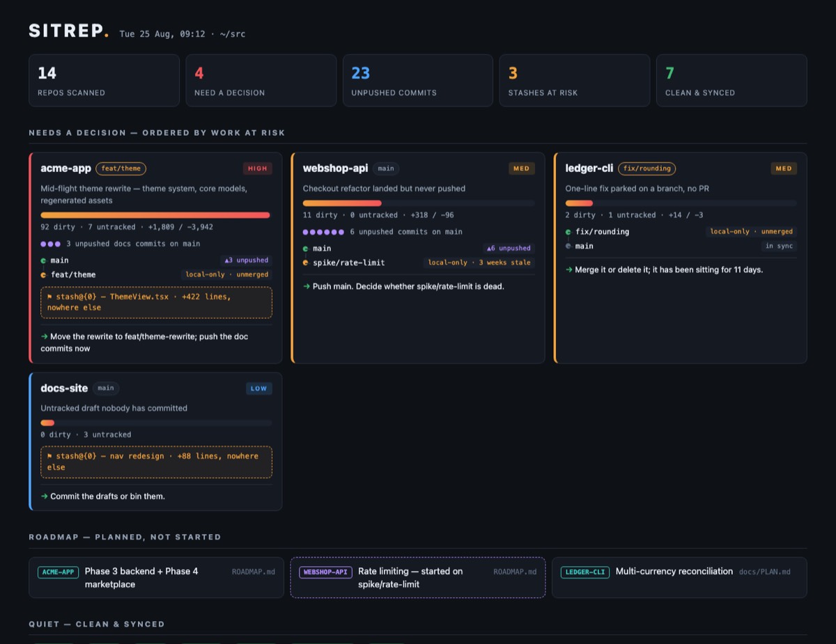The width and height of the screenshot is (836, 644).
Task: Click the ledger-cli repo title
Action: click(x=589, y=168)
